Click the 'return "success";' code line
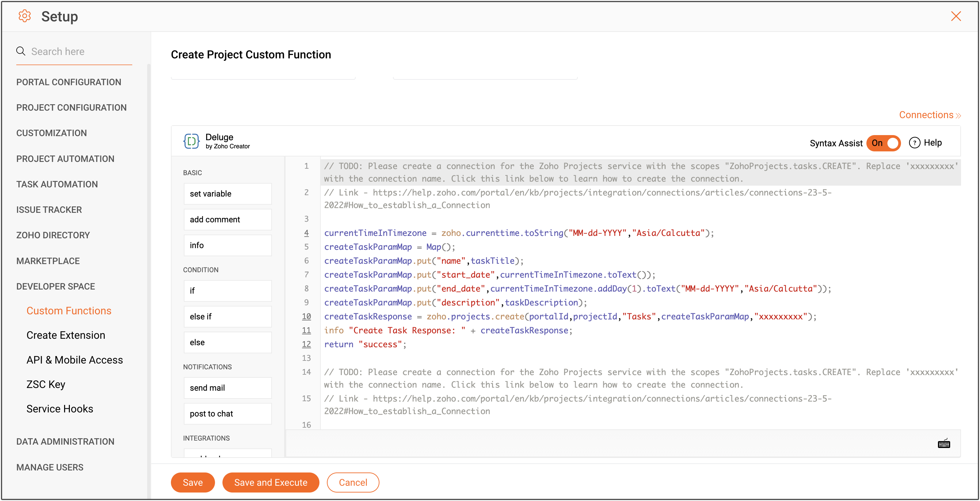The height and width of the screenshot is (501, 980). tap(365, 344)
